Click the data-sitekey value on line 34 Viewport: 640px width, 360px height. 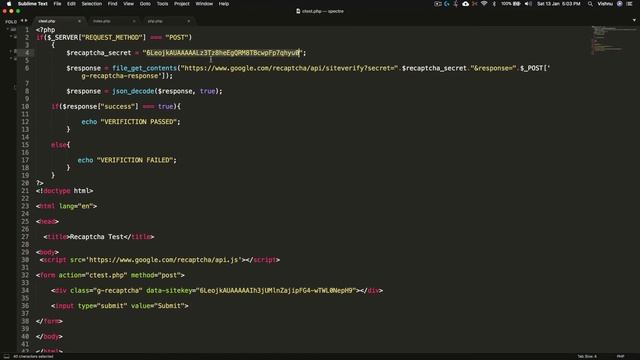(x=276, y=290)
